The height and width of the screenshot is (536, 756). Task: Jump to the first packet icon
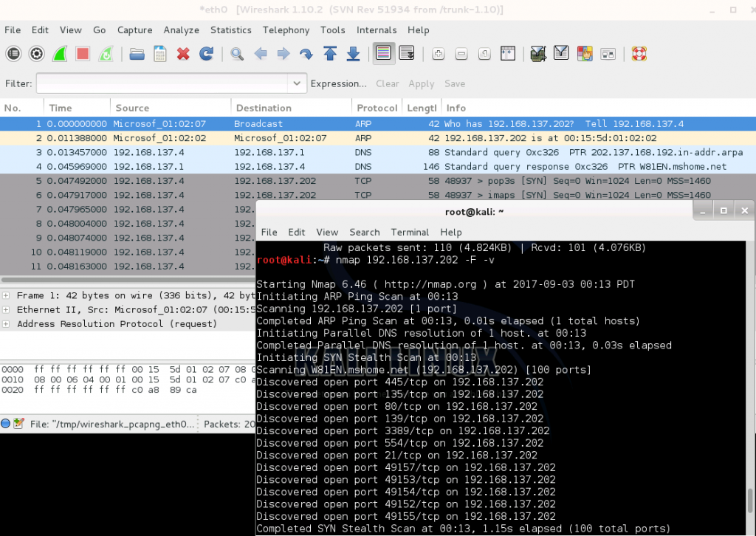coord(330,53)
